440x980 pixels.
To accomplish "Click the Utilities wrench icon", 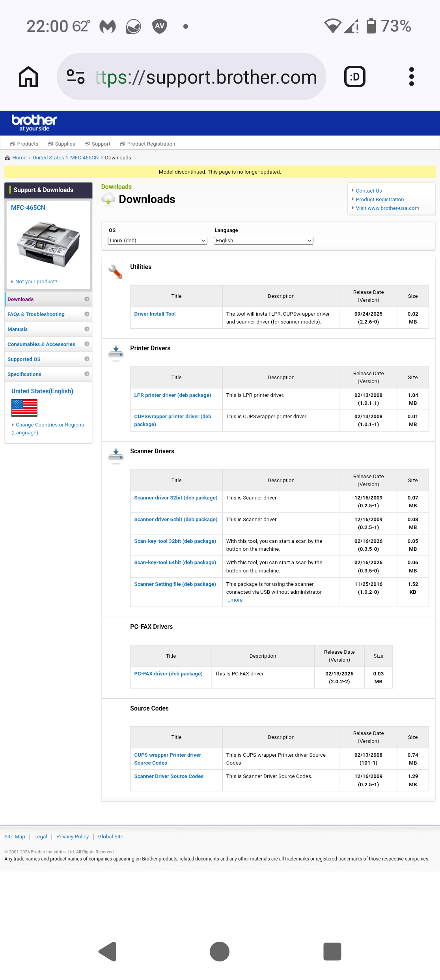I will [116, 271].
